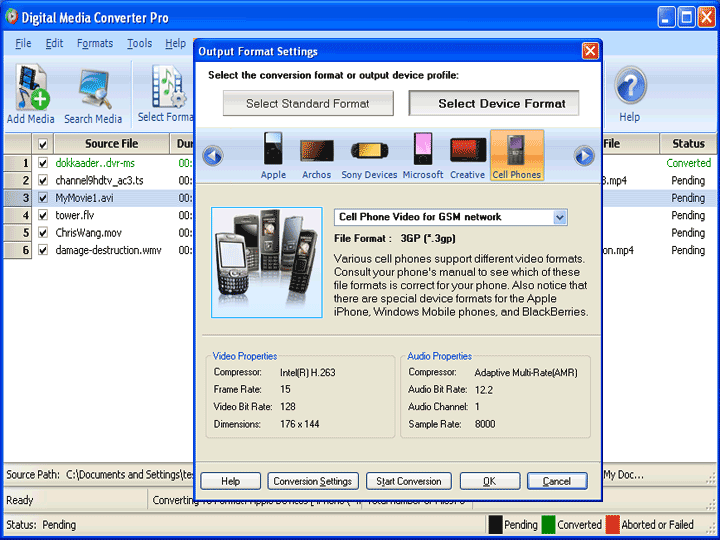Uncheck the checkbox for tower.flv
Screen dimensions: 720x540
coord(42,216)
